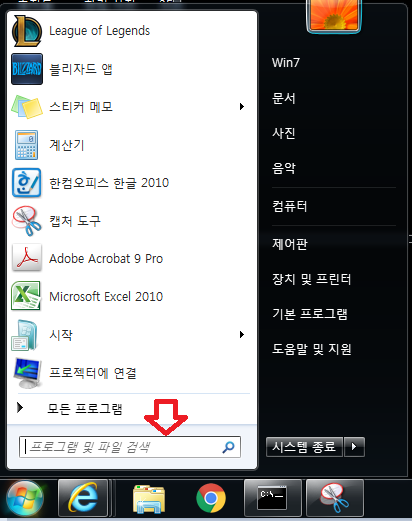Click the 'Microsoft Excel 2010' text label
This screenshot has height=521, width=412.
click(106, 297)
